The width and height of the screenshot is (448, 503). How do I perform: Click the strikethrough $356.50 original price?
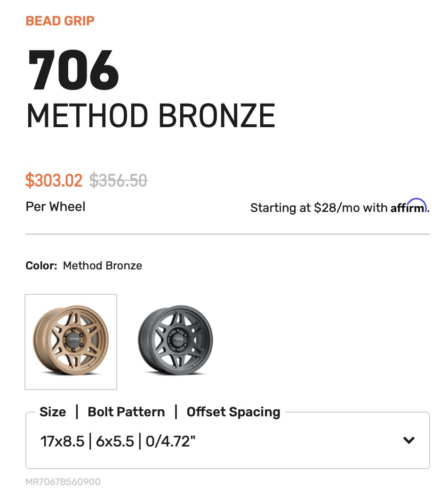click(x=118, y=180)
